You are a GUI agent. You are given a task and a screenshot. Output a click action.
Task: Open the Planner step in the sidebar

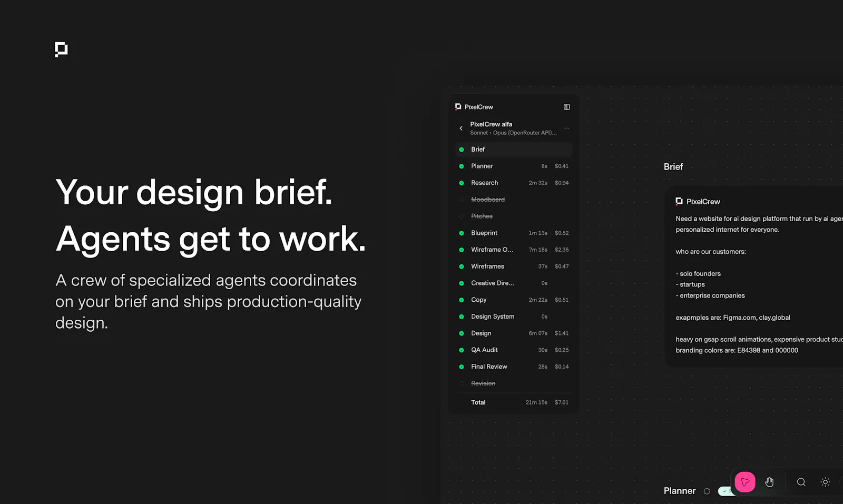514,166
